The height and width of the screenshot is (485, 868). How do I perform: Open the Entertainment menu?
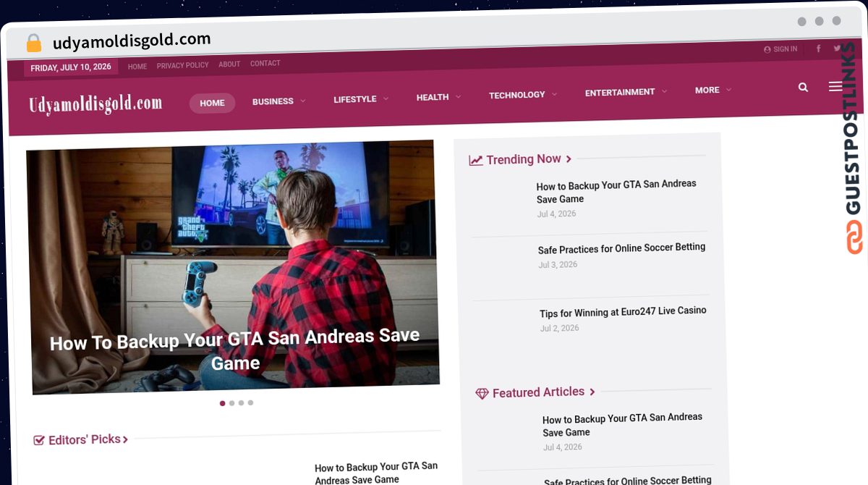[620, 92]
